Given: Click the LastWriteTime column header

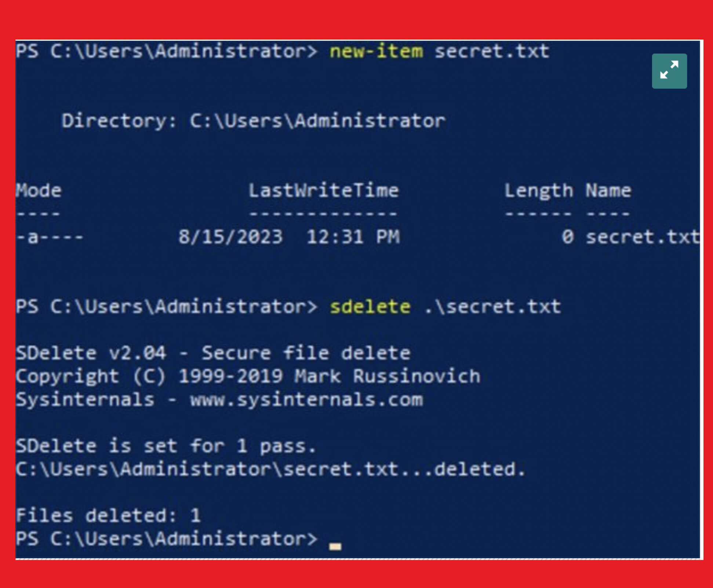Looking at the screenshot, I should (x=323, y=191).
